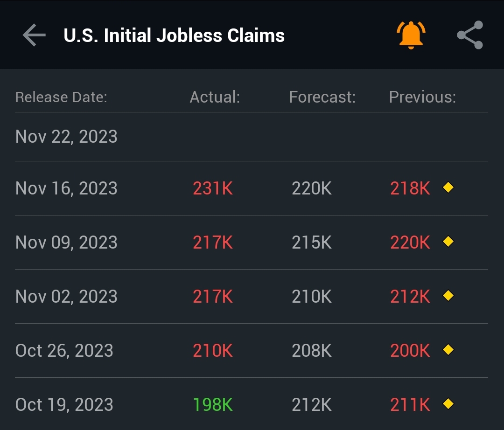Select the Oct 26, 2023 entry
Image resolution: width=504 pixels, height=430 pixels.
[252, 350]
